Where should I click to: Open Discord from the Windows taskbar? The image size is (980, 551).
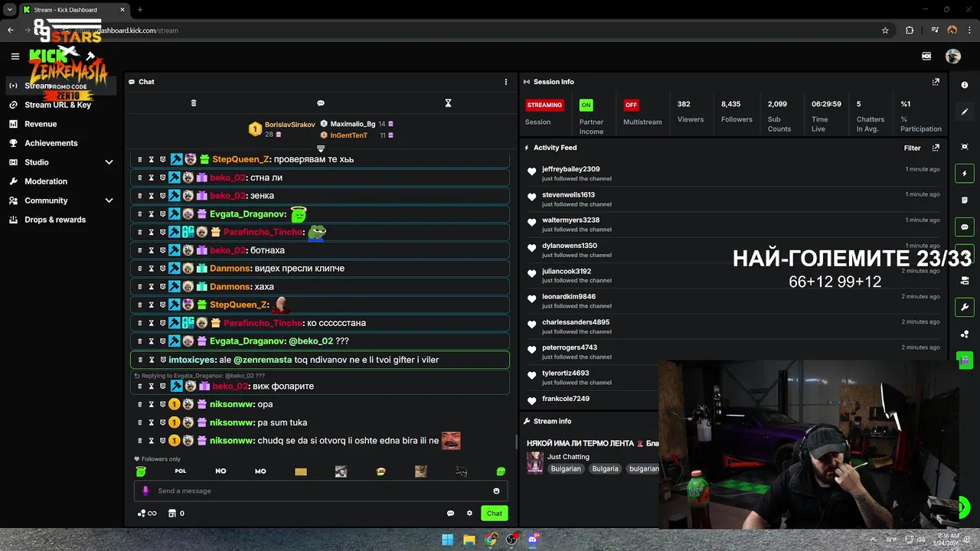[533, 540]
